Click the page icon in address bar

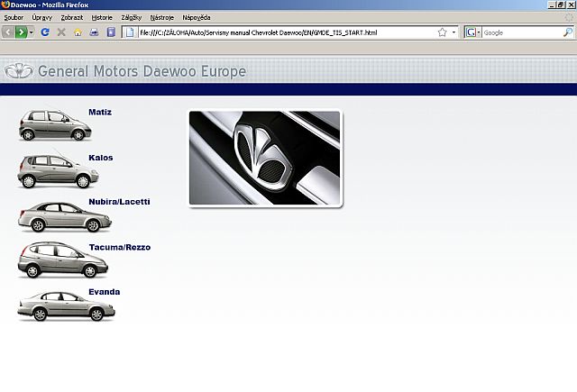point(130,32)
